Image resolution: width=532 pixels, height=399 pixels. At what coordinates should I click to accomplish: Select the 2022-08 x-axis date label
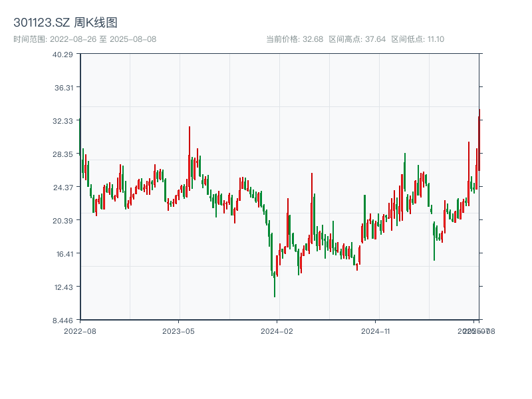80,331
